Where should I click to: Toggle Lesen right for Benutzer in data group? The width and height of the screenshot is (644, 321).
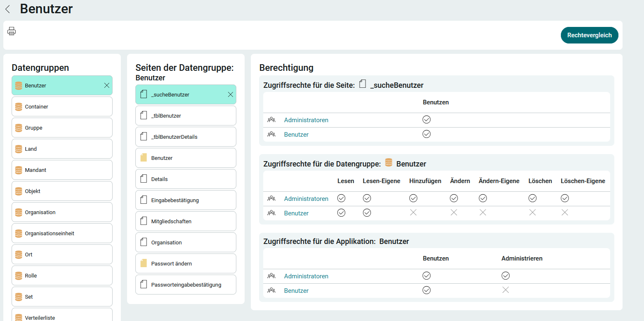tap(341, 213)
